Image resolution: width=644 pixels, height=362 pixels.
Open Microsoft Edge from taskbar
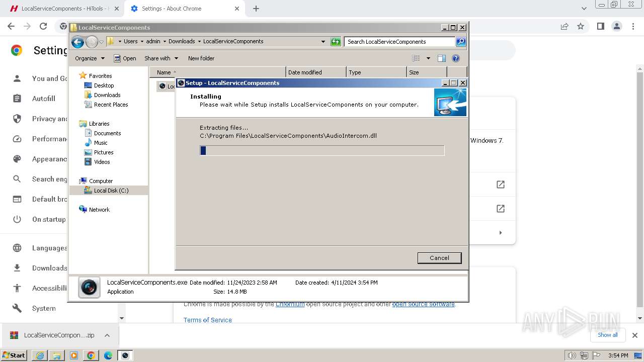tap(108, 355)
